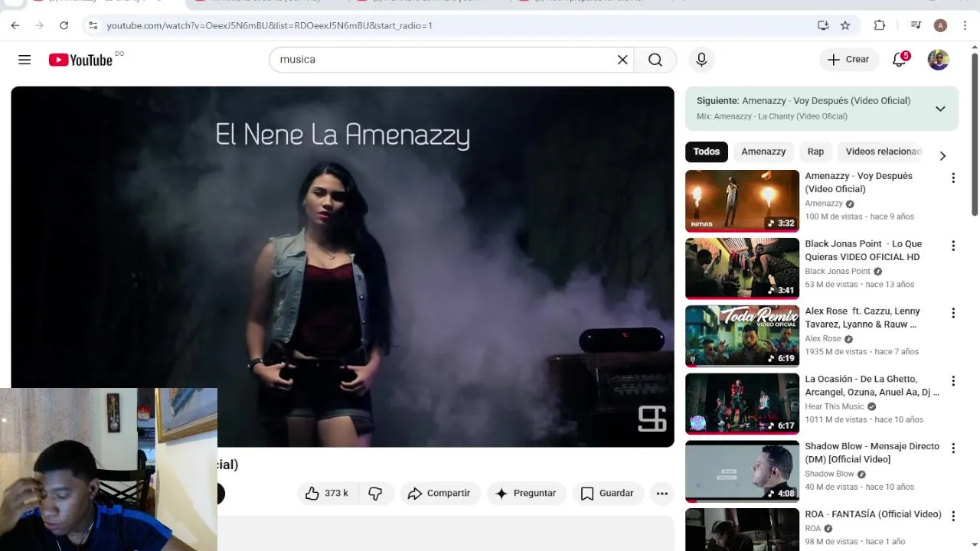The width and height of the screenshot is (980, 551).
Task: Open the Crear menu
Action: pyautogui.click(x=848, y=60)
